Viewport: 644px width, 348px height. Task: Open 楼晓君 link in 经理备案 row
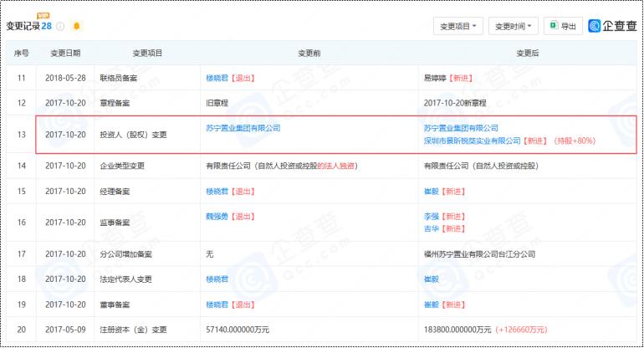pos(217,192)
